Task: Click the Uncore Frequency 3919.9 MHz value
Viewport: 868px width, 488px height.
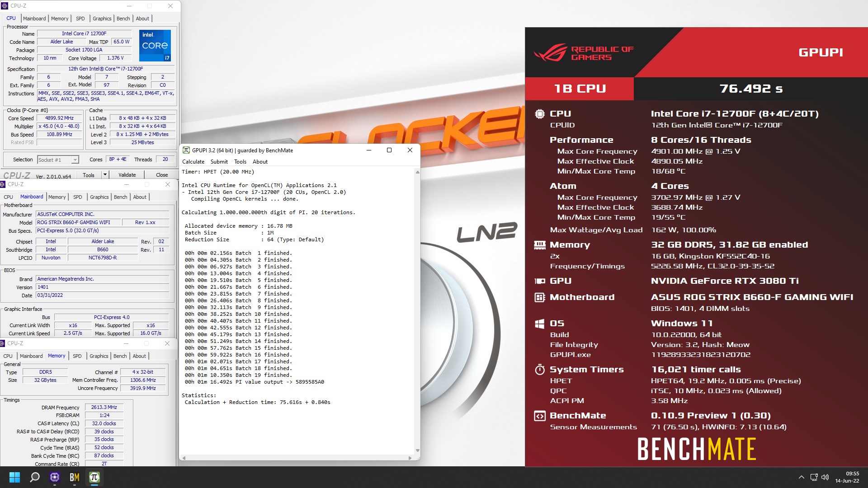Action: pyautogui.click(x=143, y=389)
